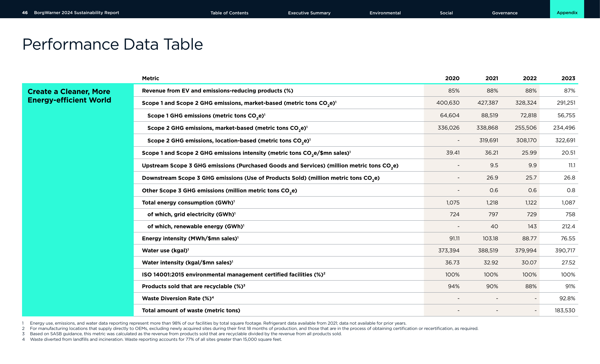Image resolution: width=600 pixels, height=364 pixels.
Task: Click the 94% recyclable products value
Action: click(454, 286)
